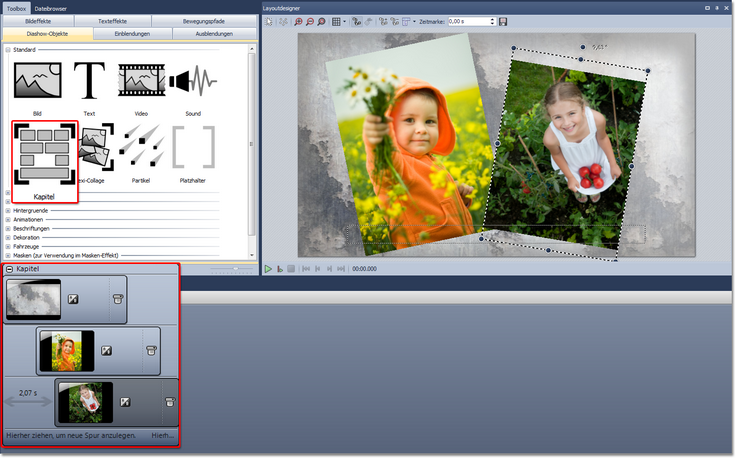The image size is (736, 458).
Task: Open the grid options dropdown
Action: pos(346,21)
